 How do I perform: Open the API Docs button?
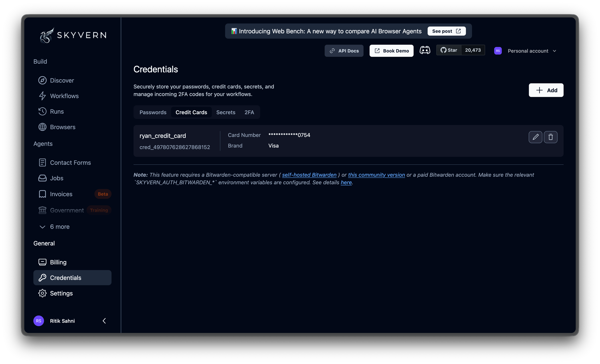(344, 51)
